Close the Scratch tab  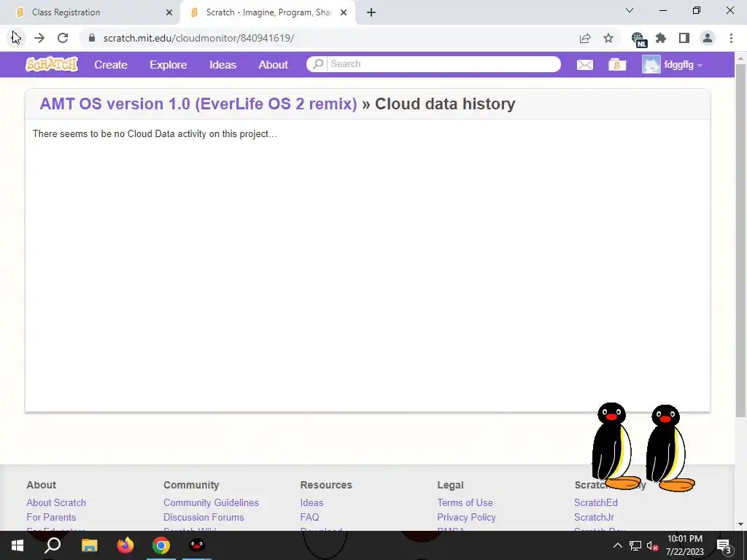[344, 13]
